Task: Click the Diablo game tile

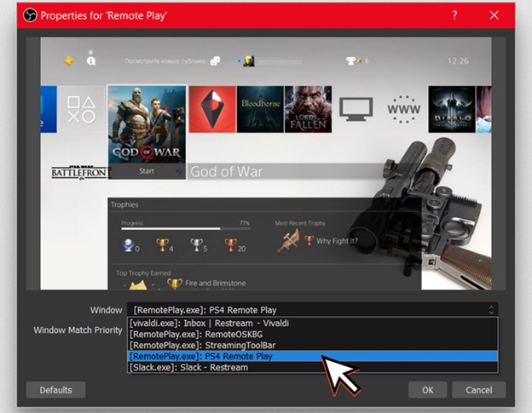Action: tap(452, 109)
